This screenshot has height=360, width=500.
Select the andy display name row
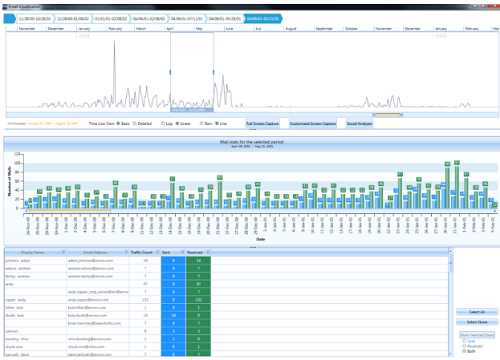[x=10, y=284]
